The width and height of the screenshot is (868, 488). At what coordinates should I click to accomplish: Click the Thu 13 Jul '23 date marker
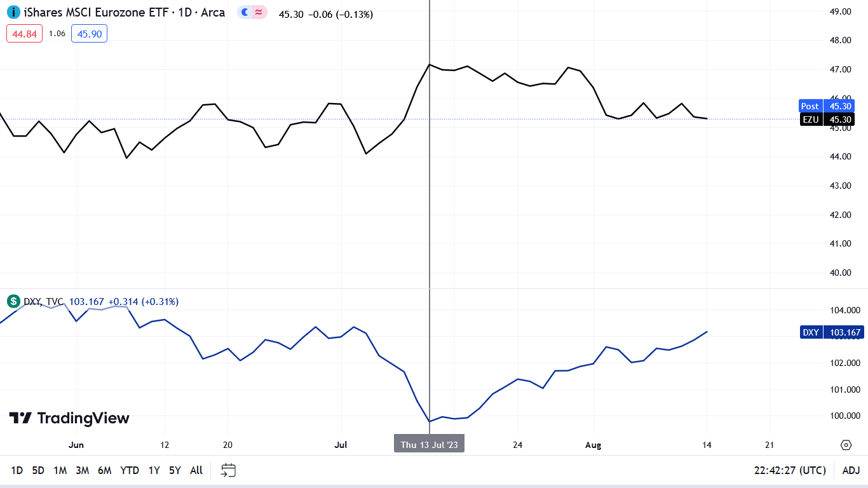click(430, 444)
